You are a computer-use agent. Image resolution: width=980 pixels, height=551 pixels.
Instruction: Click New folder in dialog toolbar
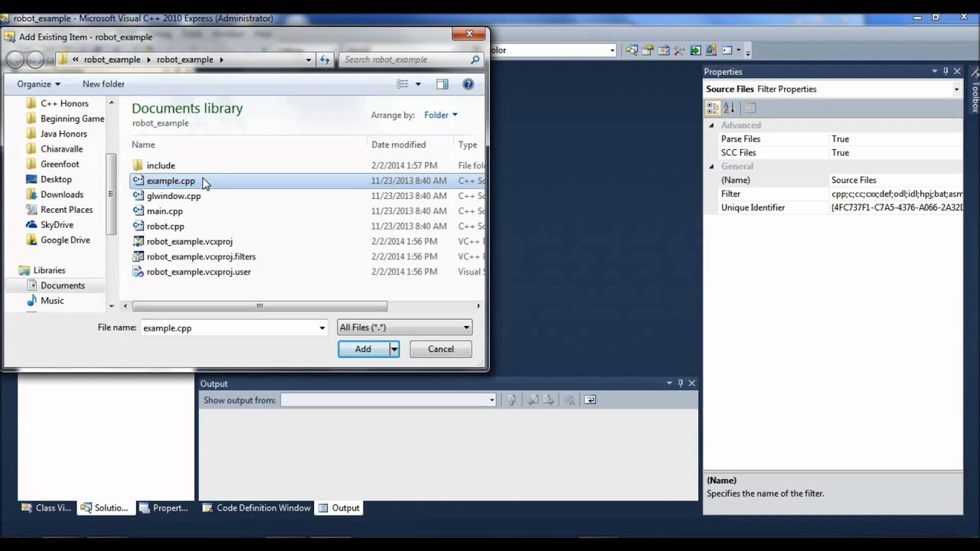pos(103,84)
